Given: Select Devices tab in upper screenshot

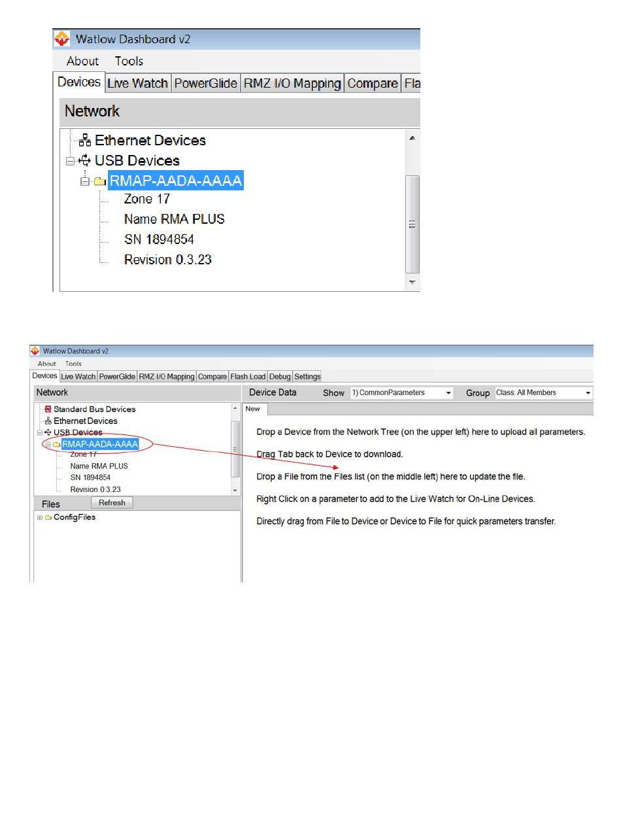Looking at the screenshot, I should point(79,82).
